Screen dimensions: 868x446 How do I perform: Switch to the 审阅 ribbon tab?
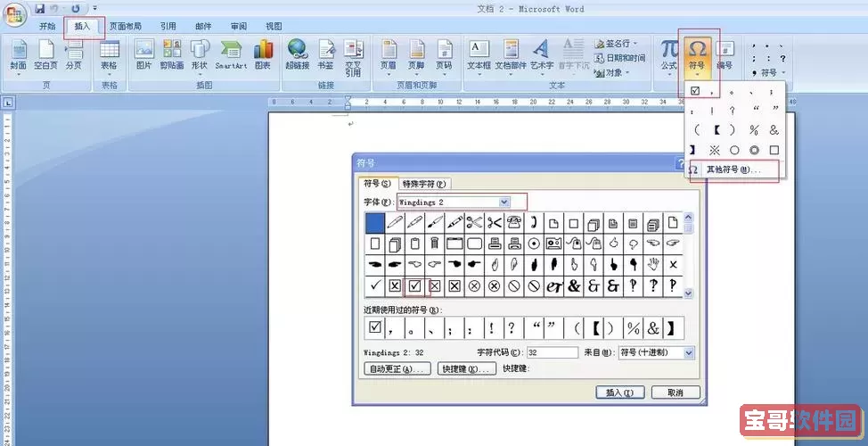[239, 26]
